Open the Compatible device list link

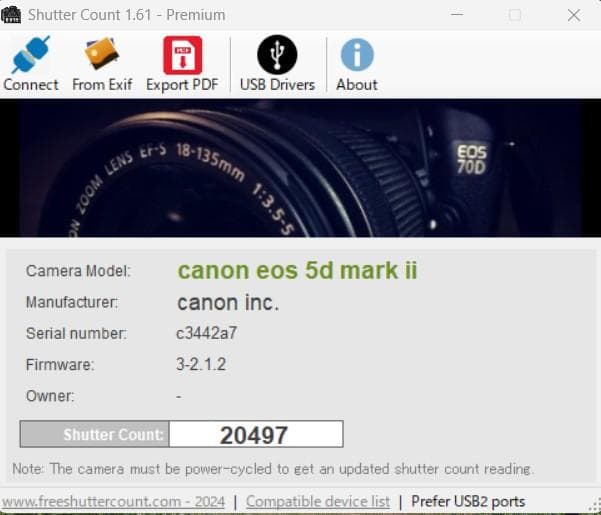coord(318,501)
